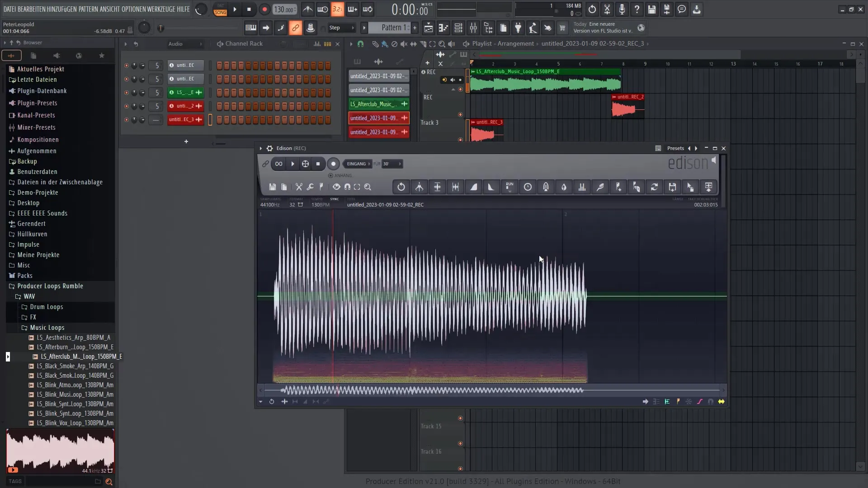Click the main toolbar microphone record icon

pos(622,9)
